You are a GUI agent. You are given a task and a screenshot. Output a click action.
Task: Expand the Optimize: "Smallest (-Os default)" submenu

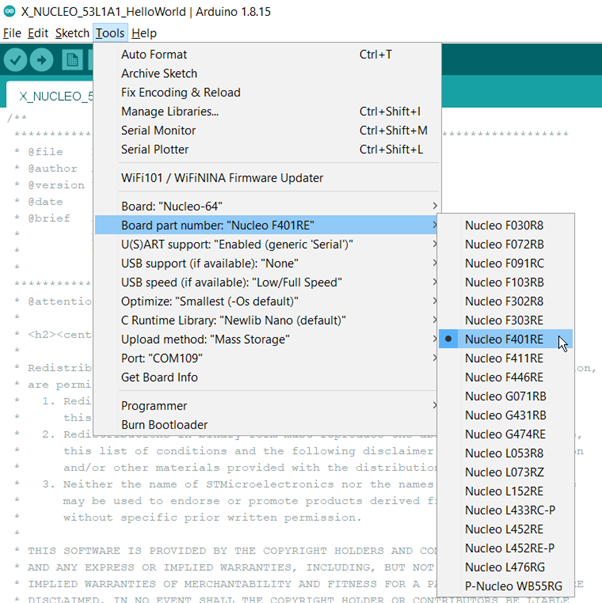pyautogui.click(x=266, y=301)
